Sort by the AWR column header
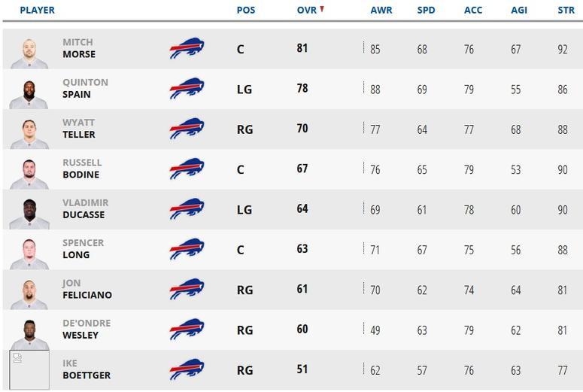Image resolution: width=583 pixels, height=392 pixels. point(381,10)
